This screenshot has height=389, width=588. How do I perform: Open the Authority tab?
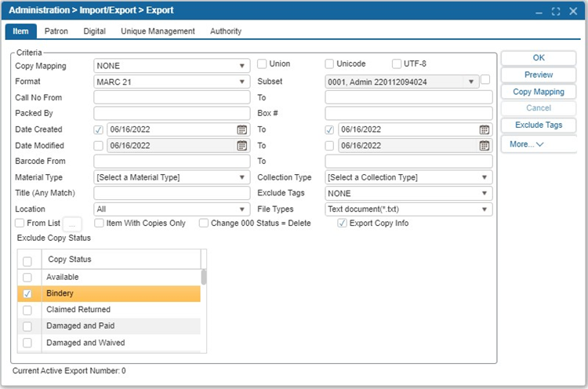[x=226, y=31]
